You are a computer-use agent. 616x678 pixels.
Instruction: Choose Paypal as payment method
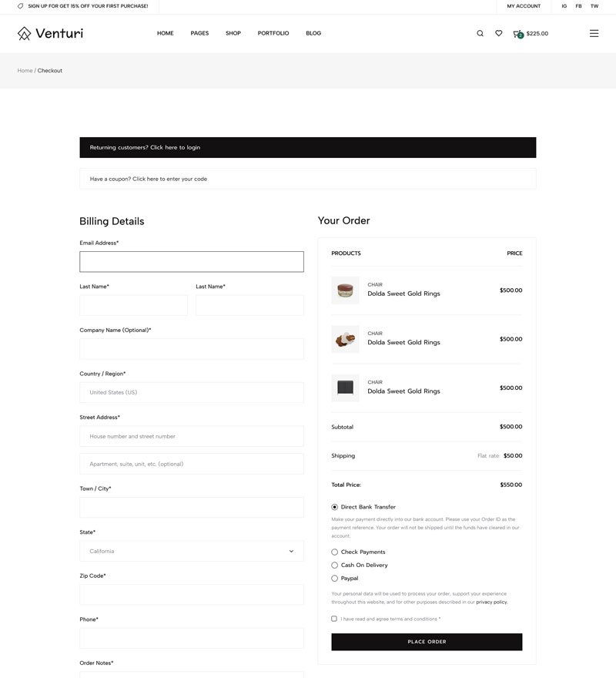[335, 578]
